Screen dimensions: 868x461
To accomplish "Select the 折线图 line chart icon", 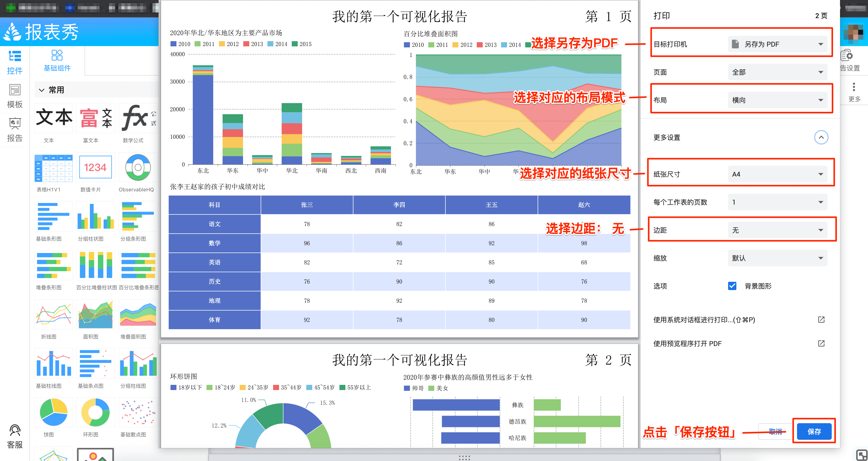I will 54,314.
